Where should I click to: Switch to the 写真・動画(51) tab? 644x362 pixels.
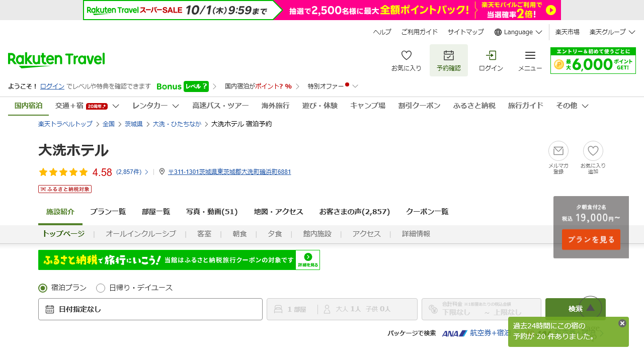pos(212,212)
